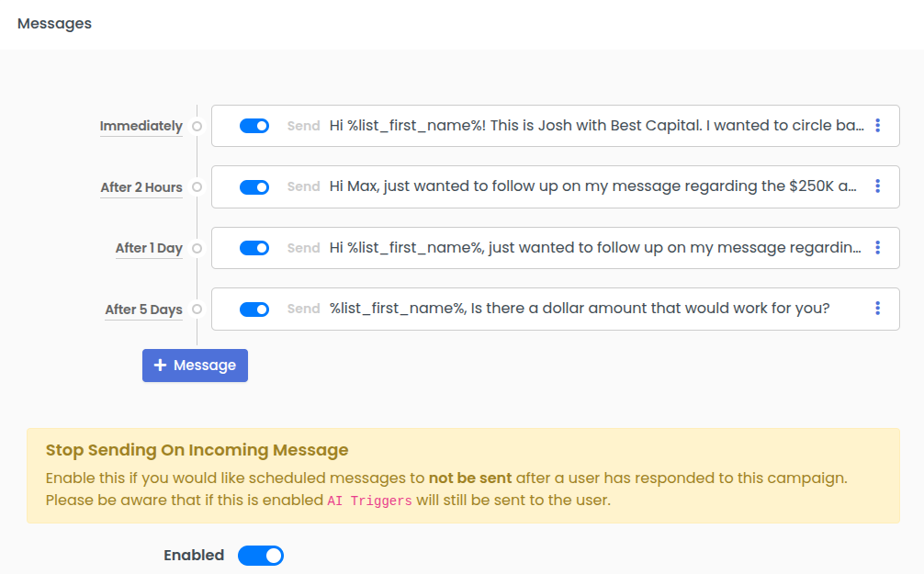Screen dimensions: 924x574
Task: Select the Messages section heading
Action: pyautogui.click(x=53, y=23)
